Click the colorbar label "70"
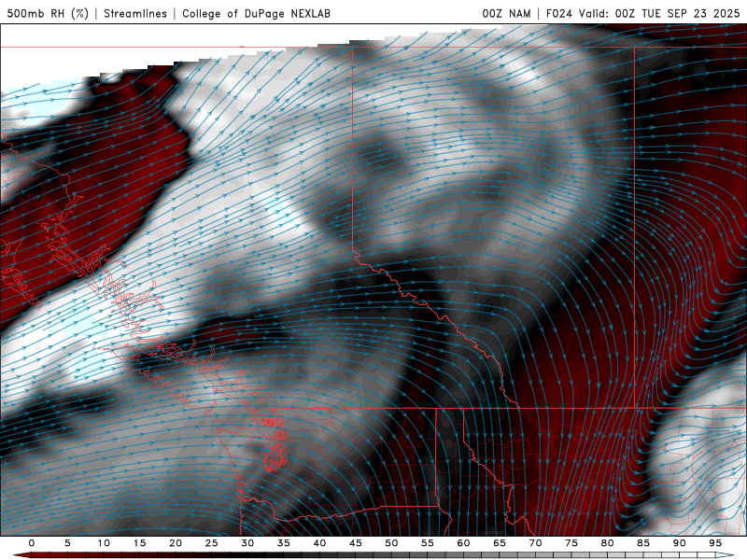Viewport: 747px width, 560px height. 535,543
